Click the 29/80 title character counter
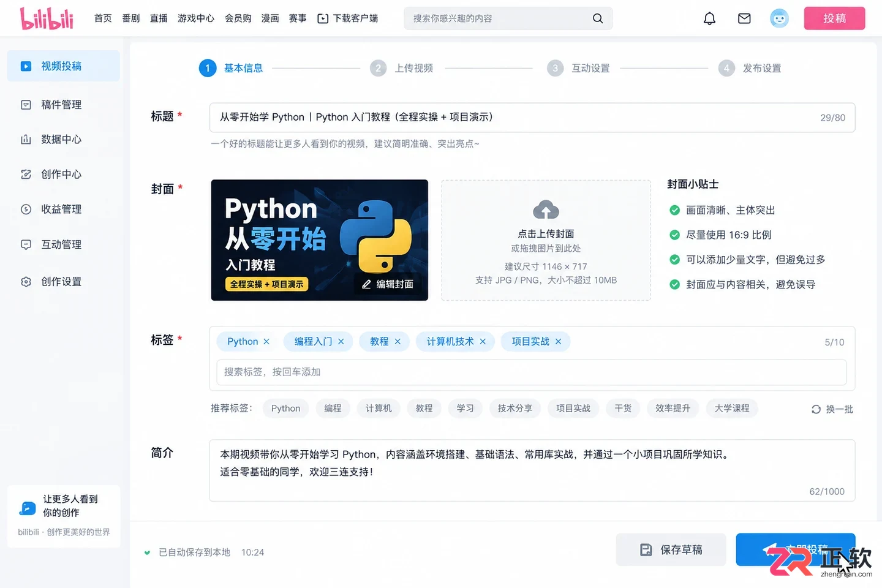The width and height of the screenshot is (882, 588). [832, 118]
